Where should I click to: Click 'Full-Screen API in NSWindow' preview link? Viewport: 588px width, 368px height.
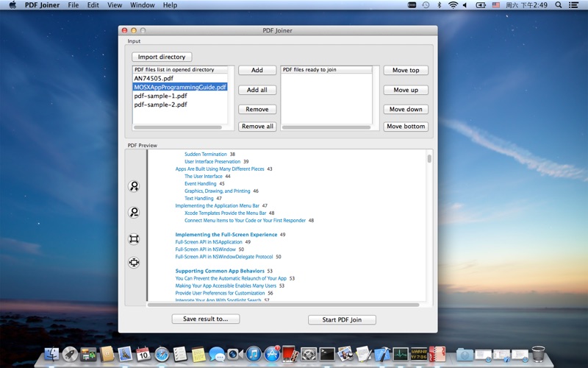(x=206, y=250)
